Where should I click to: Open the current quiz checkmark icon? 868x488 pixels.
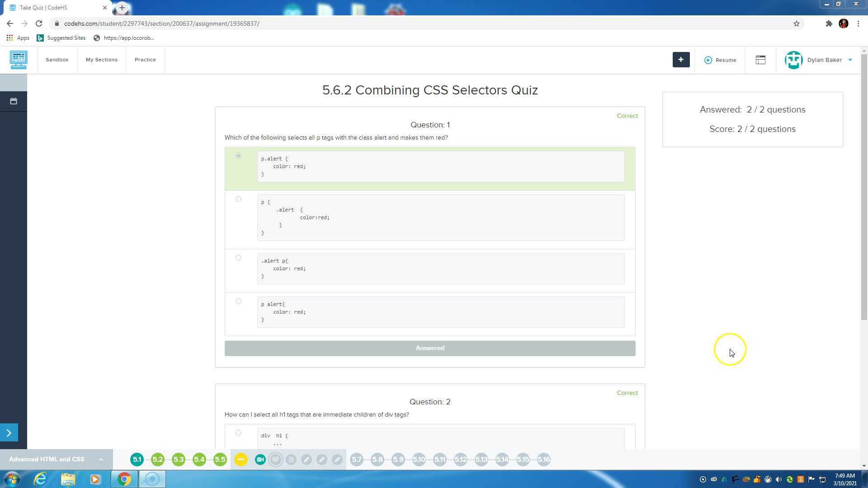pyautogui.click(x=276, y=459)
